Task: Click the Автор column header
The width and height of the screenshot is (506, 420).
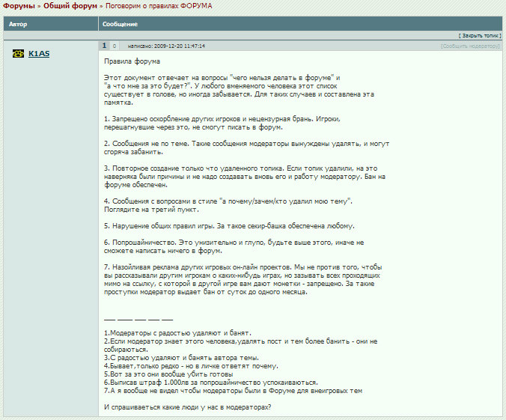Action: [18, 24]
